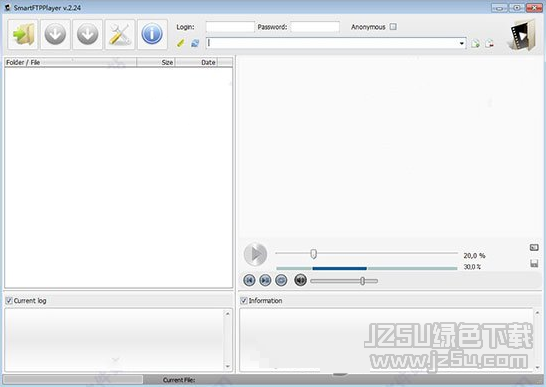Click the playback position slider handle
The image size is (546, 387).
(313, 254)
